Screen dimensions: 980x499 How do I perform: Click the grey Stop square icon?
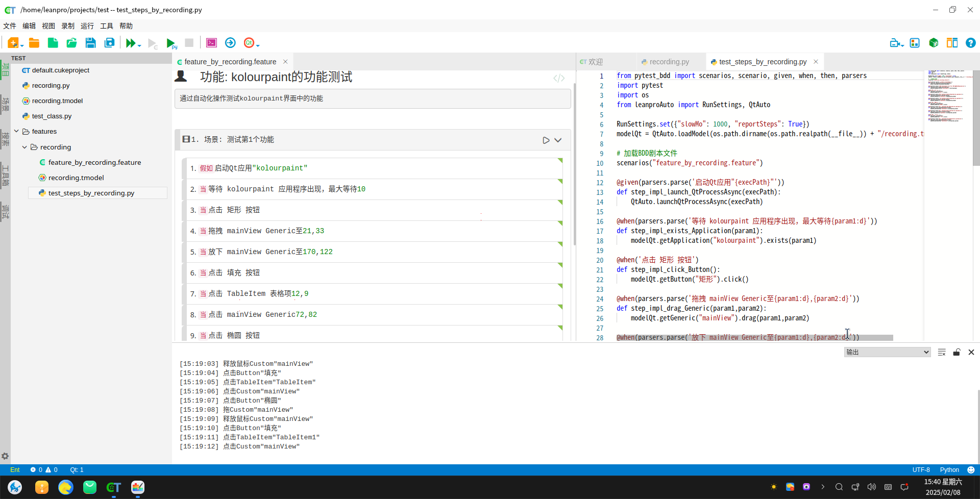189,43
